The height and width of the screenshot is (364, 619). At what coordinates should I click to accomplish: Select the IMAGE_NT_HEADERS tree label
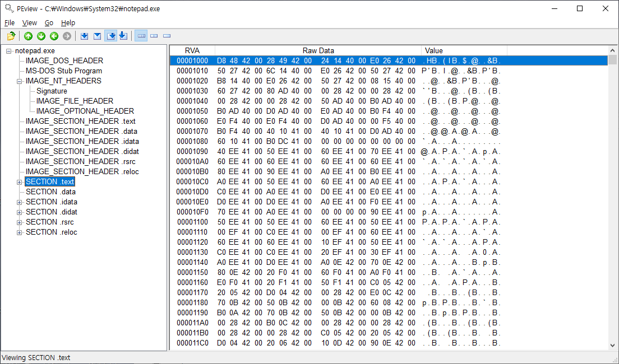click(63, 81)
